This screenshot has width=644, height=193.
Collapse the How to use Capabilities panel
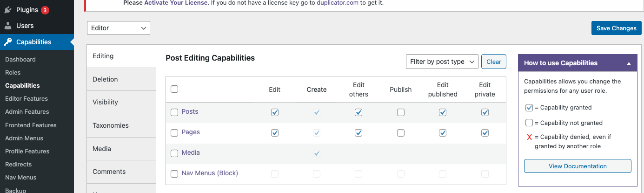tap(629, 63)
